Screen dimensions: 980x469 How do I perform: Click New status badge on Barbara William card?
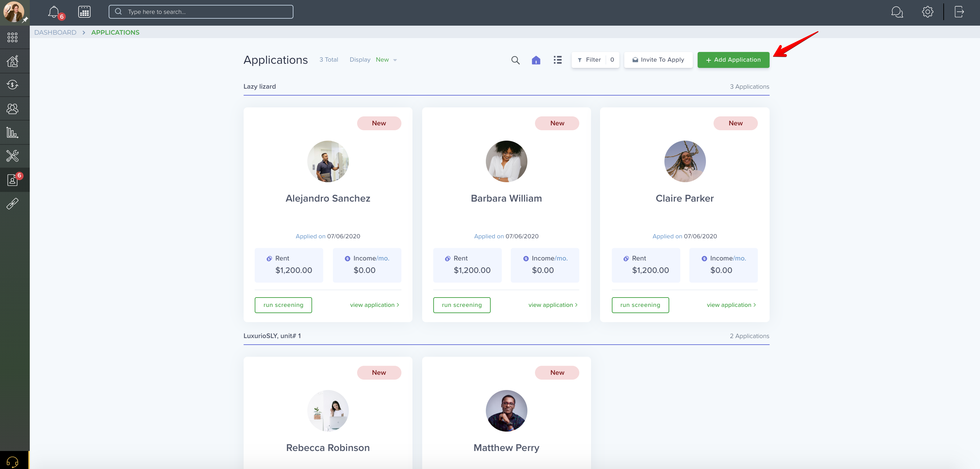click(557, 123)
